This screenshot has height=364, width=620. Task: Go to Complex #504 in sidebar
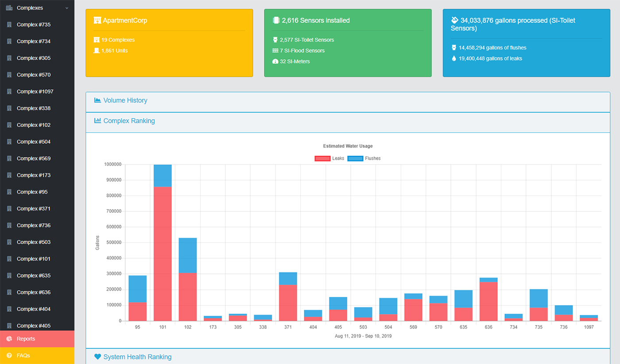[34, 142]
